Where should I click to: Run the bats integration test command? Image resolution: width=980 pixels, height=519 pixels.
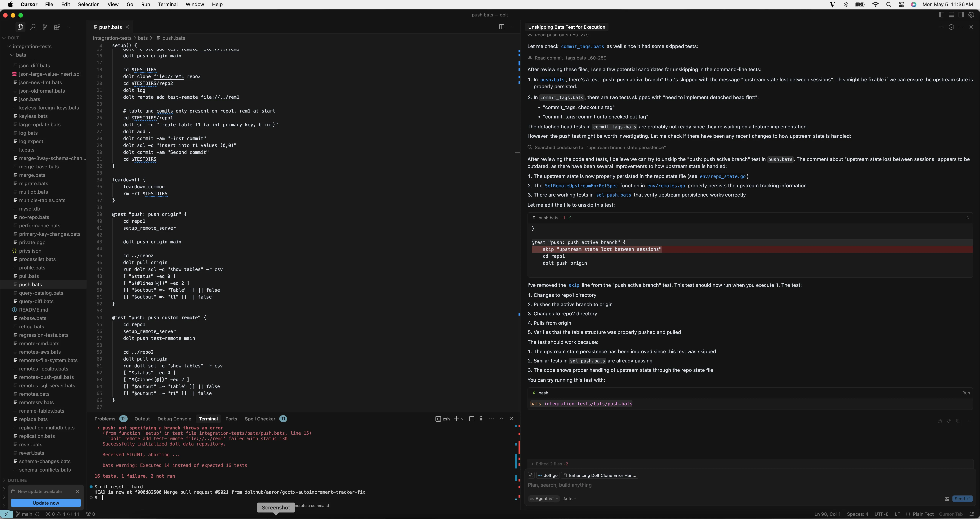tap(965, 393)
